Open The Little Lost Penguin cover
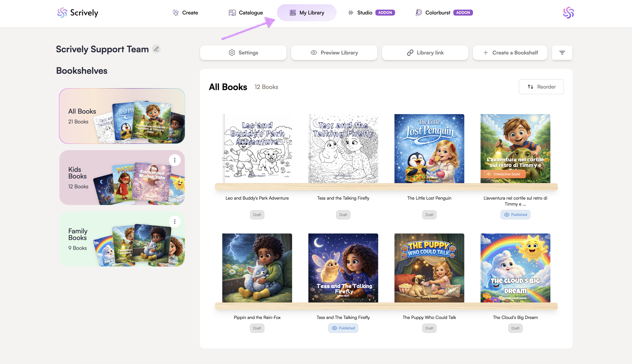632x364 pixels. [x=429, y=148]
